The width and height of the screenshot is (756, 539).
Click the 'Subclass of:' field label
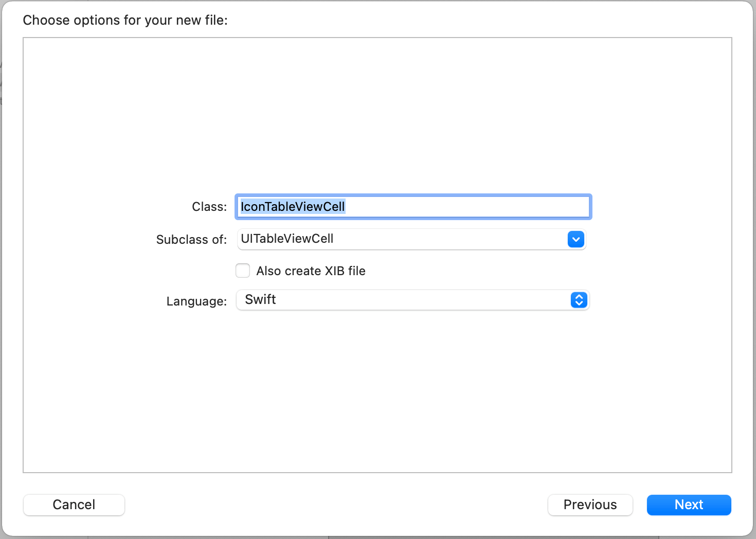pyautogui.click(x=191, y=240)
